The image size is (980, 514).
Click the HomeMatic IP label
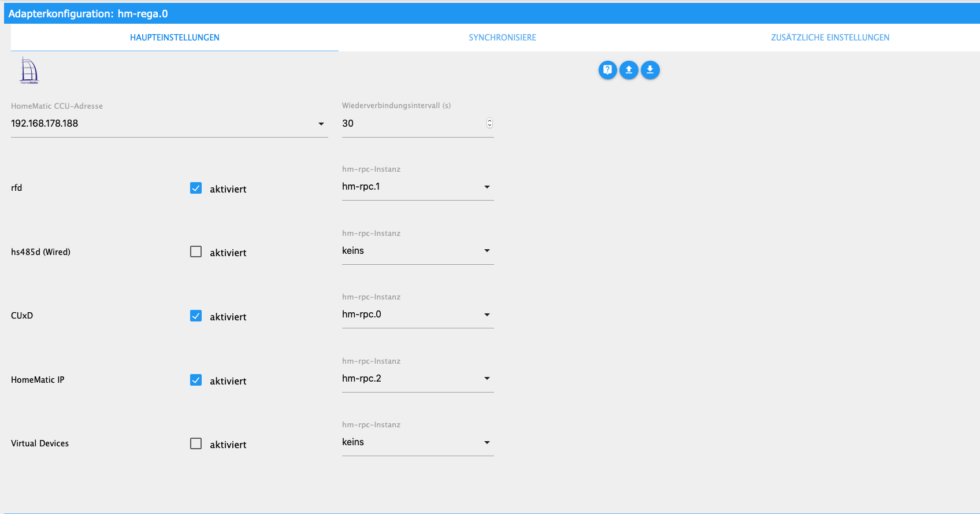point(38,380)
